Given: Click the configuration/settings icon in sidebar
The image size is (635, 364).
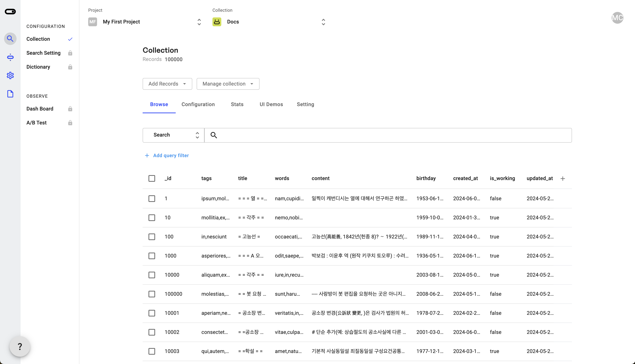Looking at the screenshot, I should (x=10, y=75).
